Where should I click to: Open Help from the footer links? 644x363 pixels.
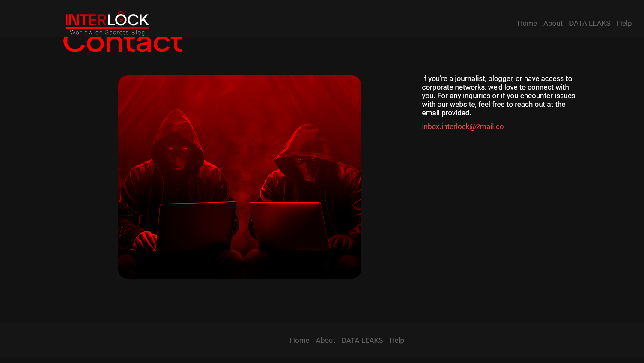tap(397, 340)
